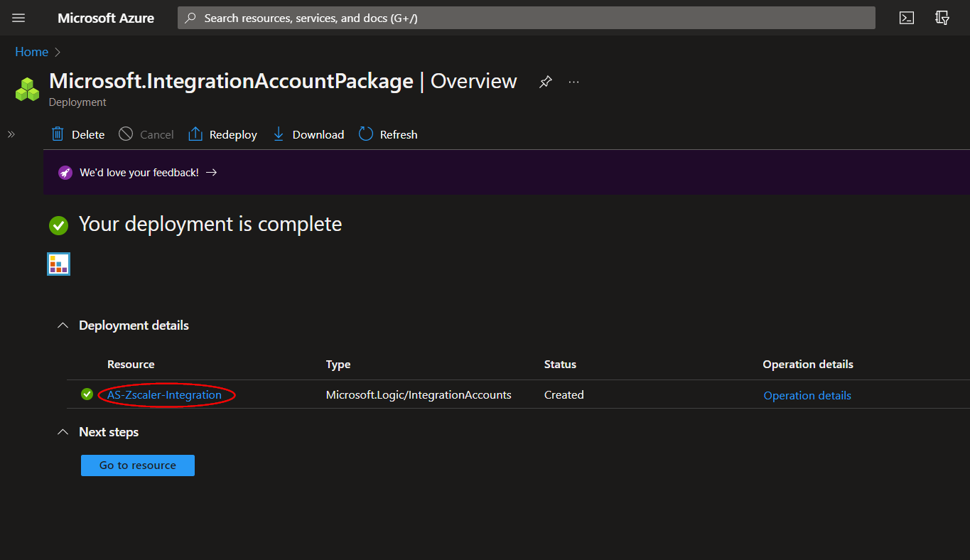
Task: Expand the collapsed left navigation menu
Action: pos(11,134)
